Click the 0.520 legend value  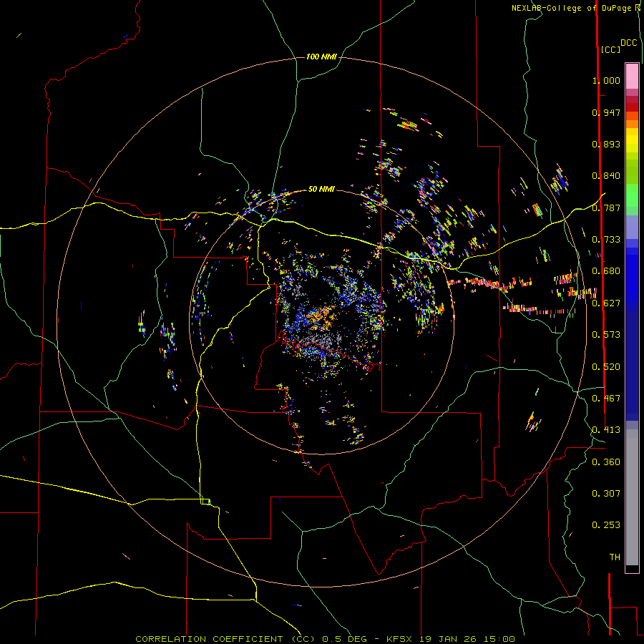pos(606,367)
